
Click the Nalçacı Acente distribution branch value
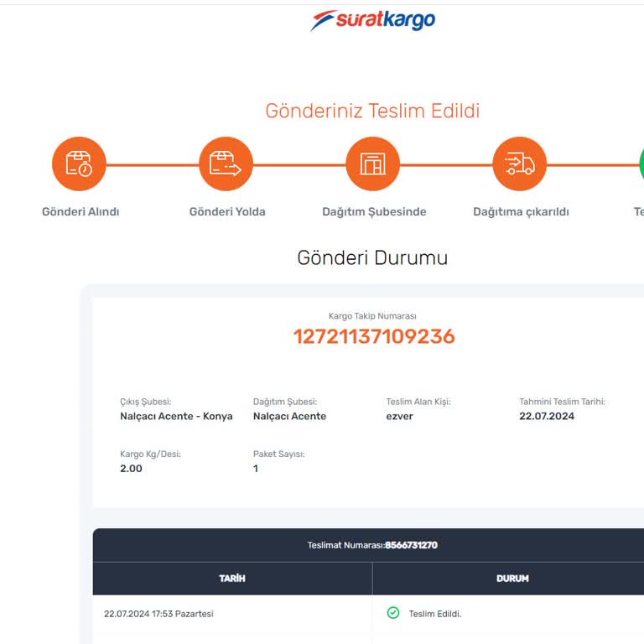coord(289,416)
